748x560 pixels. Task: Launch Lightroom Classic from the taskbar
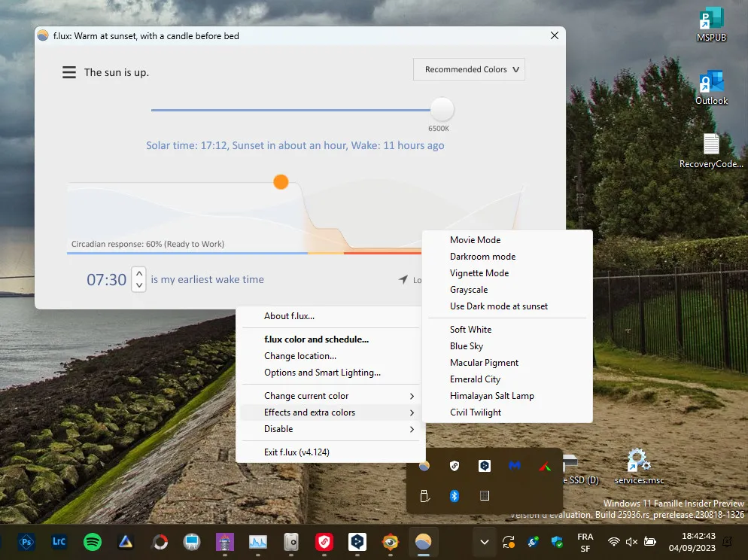(59, 542)
